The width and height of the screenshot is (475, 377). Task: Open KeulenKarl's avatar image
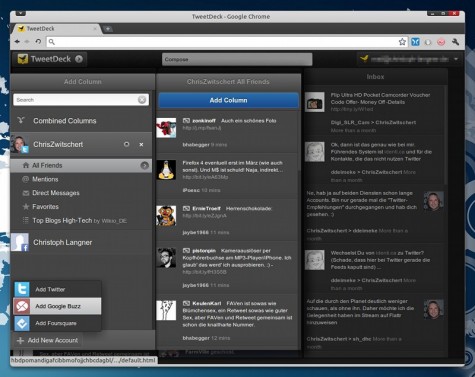pyautogui.click(x=166, y=310)
